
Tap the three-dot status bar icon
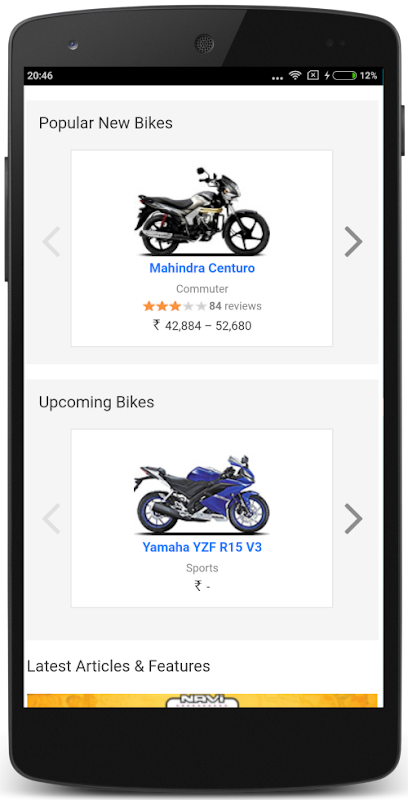[x=277, y=78]
